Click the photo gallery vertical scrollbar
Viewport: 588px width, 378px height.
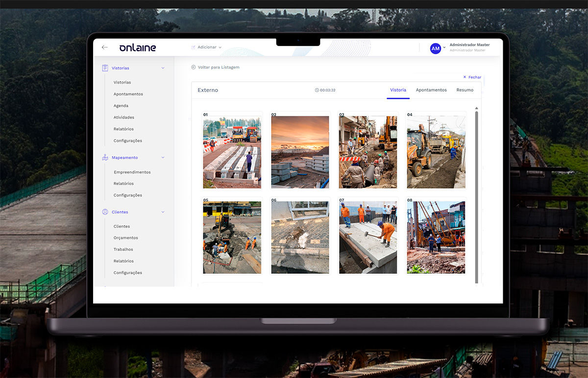[x=476, y=196]
